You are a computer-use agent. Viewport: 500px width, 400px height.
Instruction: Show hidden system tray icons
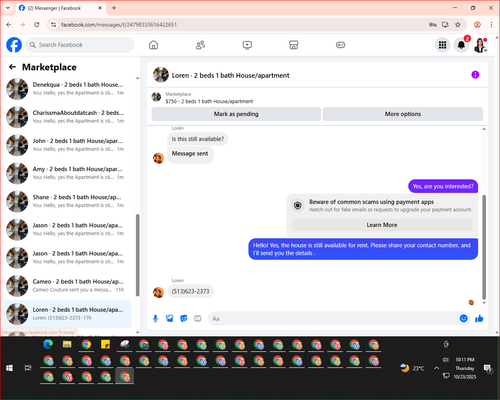436,368
